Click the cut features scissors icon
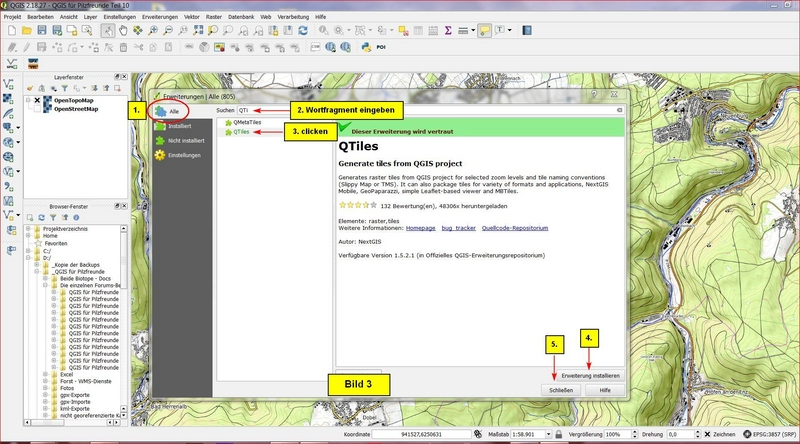The height and width of the screenshot is (444, 800). 138,47
